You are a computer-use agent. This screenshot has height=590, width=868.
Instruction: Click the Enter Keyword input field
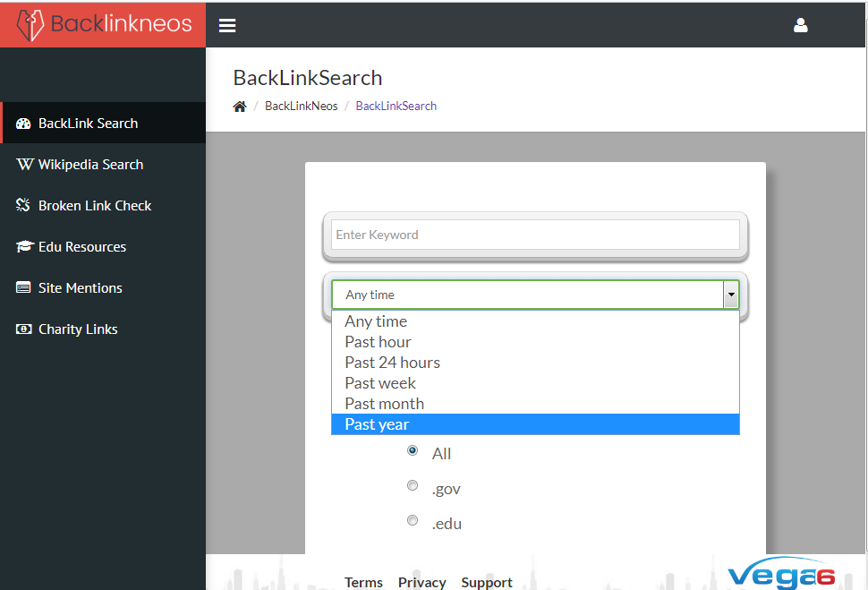pos(535,235)
